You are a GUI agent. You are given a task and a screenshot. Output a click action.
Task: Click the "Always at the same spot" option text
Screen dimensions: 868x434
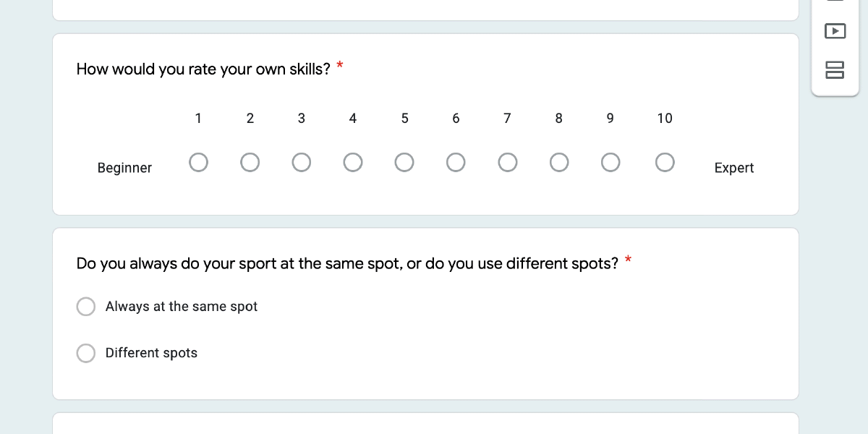point(182,307)
